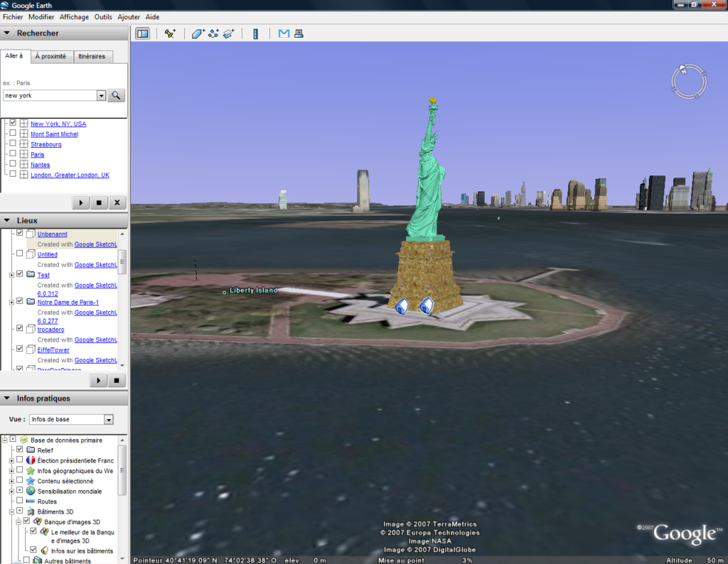
Task: Collapse the Bâtiments 3D layer tree
Action: click(x=11, y=513)
